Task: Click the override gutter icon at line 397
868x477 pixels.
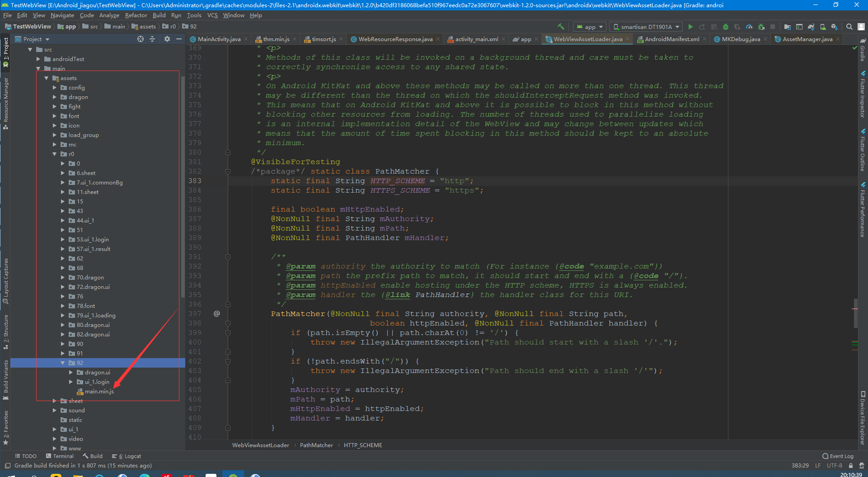Action: [217, 313]
